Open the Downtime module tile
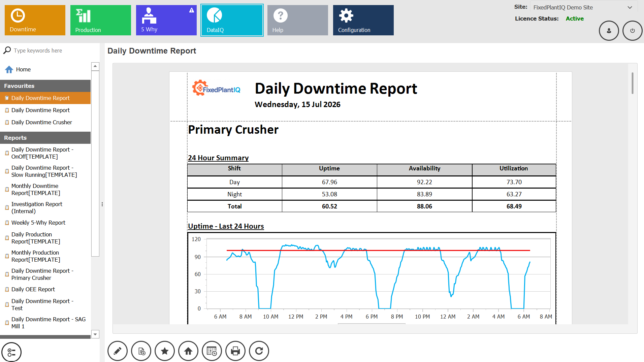The width and height of the screenshot is (644, 362). (x=35, y=20)
